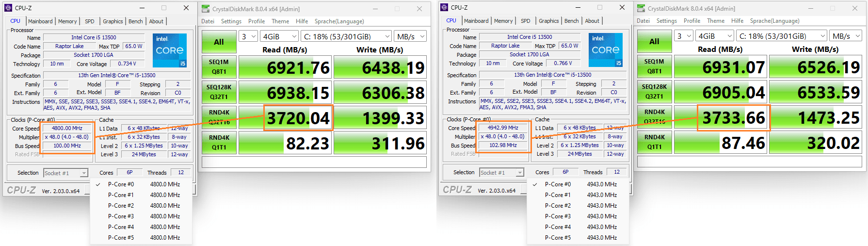Run SEQ128K Q32T1 test next to 6905.04
Image resolution: width=868 pixels, height=246 pixels.
tap(655, 92)
